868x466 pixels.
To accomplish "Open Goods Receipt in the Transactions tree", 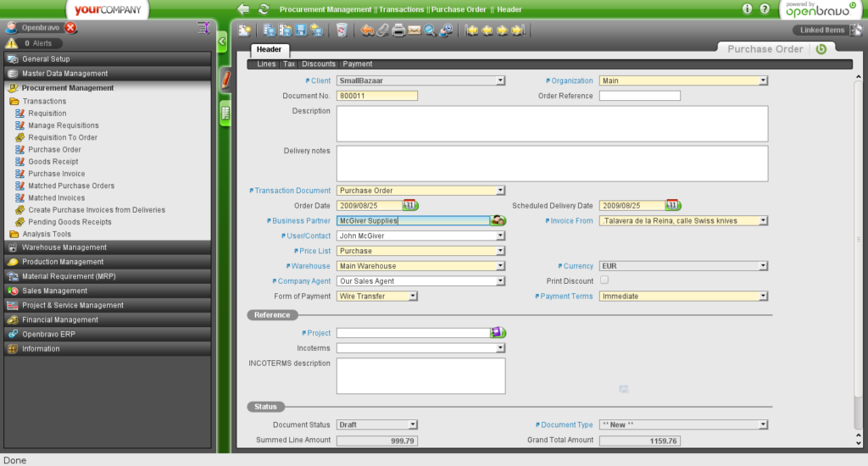I will pyautogui.click(x=53, y=162).
